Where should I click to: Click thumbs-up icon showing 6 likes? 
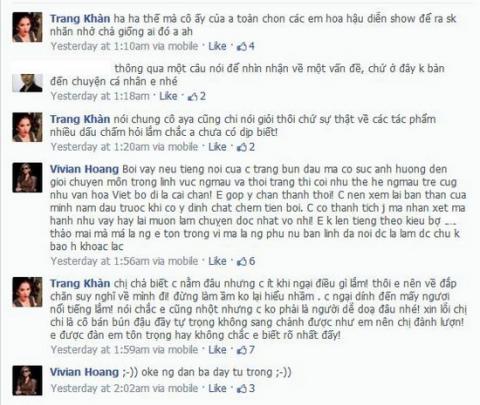click(x=242, y=261)
